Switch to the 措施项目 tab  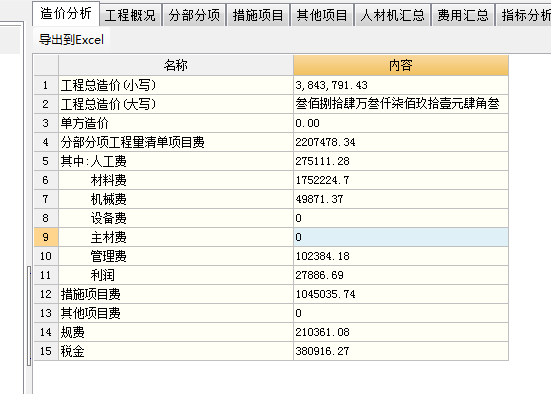click(258, 15)
